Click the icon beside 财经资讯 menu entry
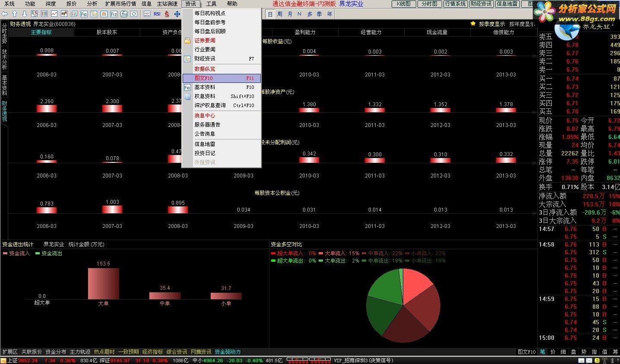This screenshot has width=620, height=364. (x=187, y=59)
